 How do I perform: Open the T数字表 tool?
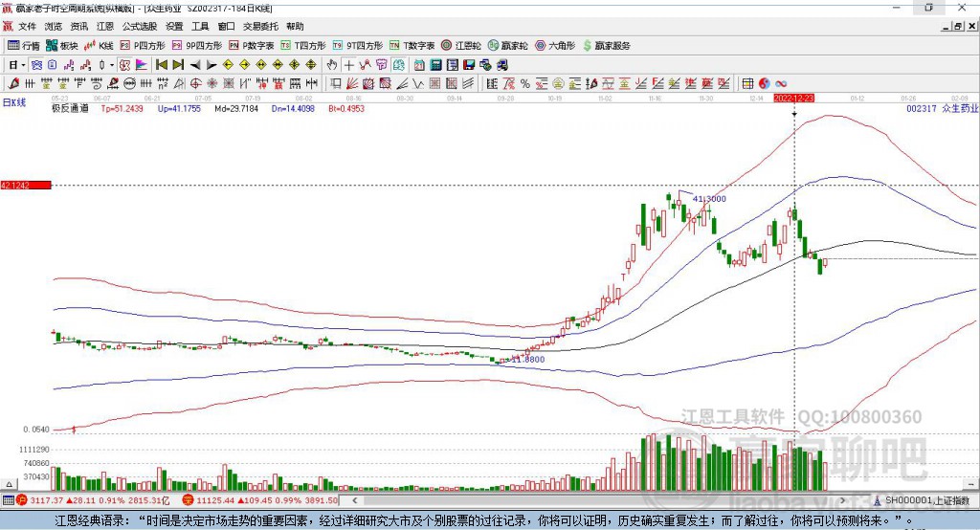click(x=412, y=46)
